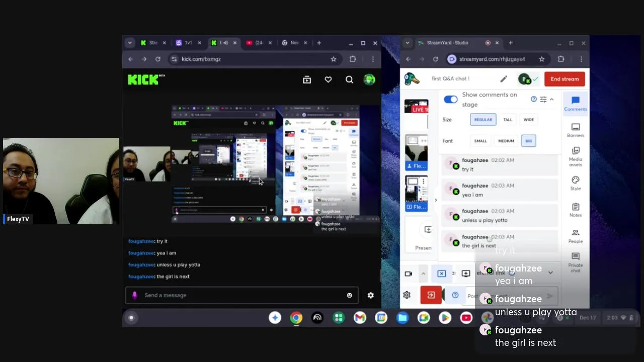Open Comments panel in StreamYard sidebar
This screenshot has width=644, height=362.
[x=576, y=103]
